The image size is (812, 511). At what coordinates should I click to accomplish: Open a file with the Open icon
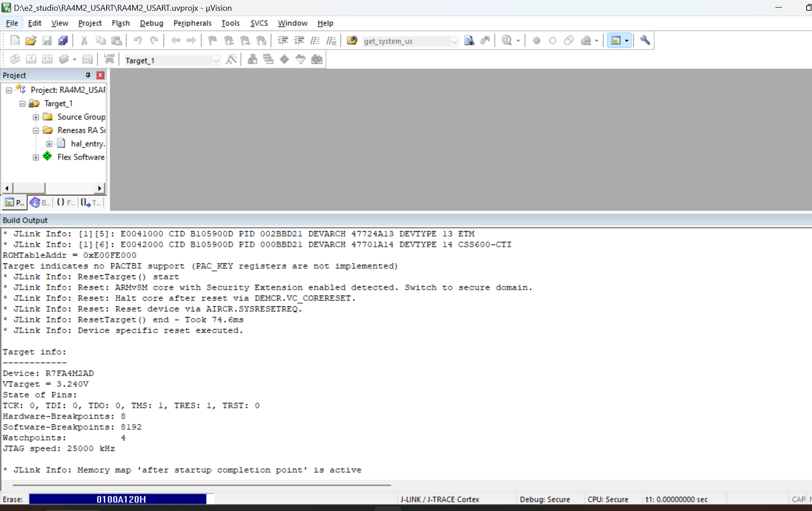[31, 41]
